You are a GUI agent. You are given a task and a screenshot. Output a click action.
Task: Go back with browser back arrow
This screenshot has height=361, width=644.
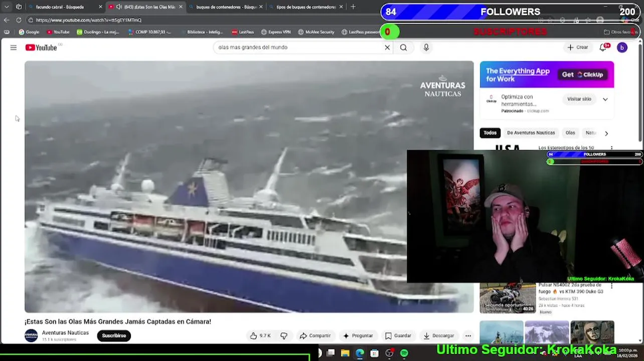coord(6,20)
